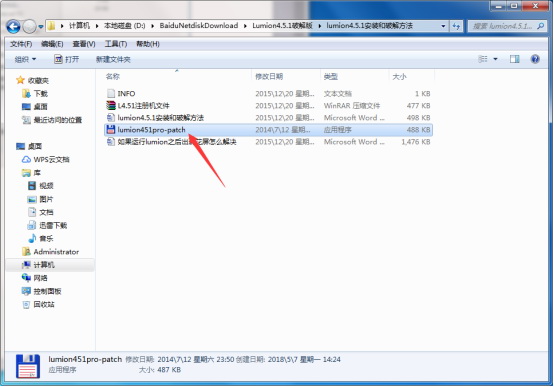Refresh the folder view
Image resolution: width=554 pixels, height=387 pixels.
pos(456,26)
